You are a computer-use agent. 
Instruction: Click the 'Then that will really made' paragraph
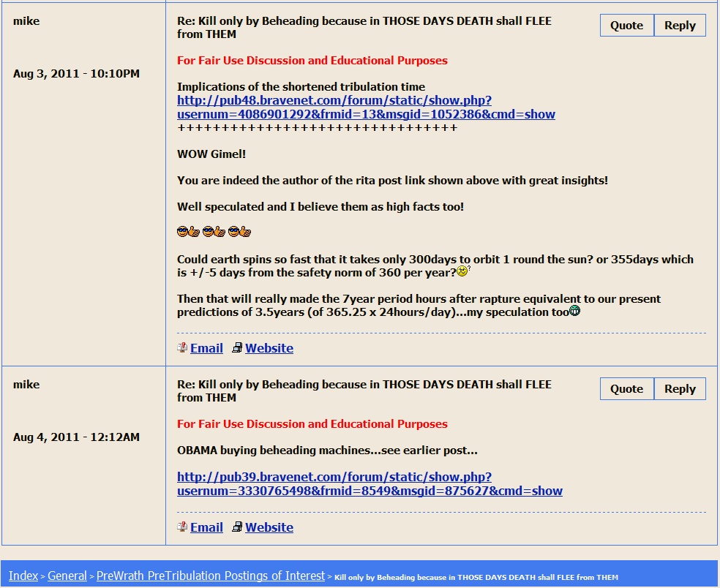pyautogui.click(x=419, y=306)
